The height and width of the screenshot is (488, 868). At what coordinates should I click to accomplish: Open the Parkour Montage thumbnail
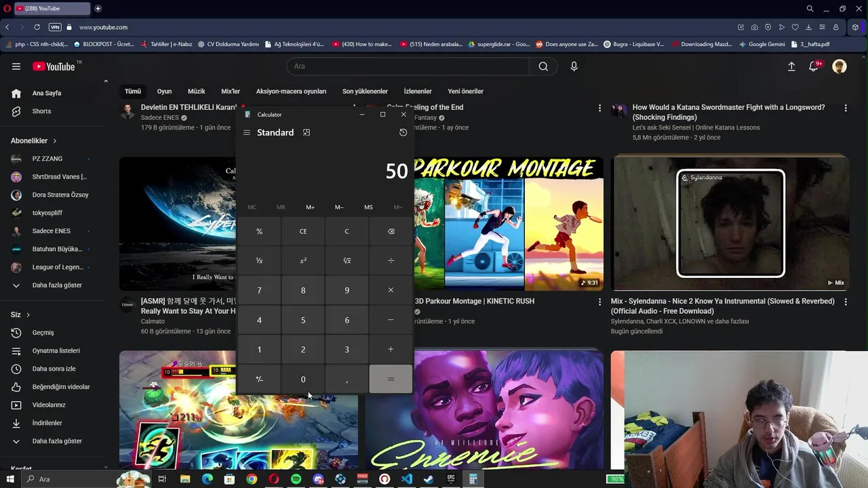pyautogui.click(x=509, y=224)
